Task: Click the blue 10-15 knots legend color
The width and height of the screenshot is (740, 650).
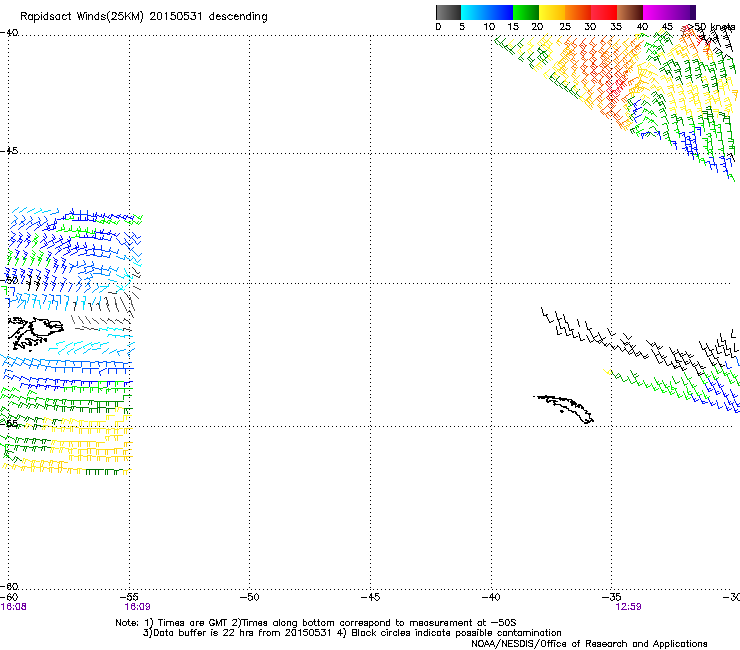Action: 500,12
